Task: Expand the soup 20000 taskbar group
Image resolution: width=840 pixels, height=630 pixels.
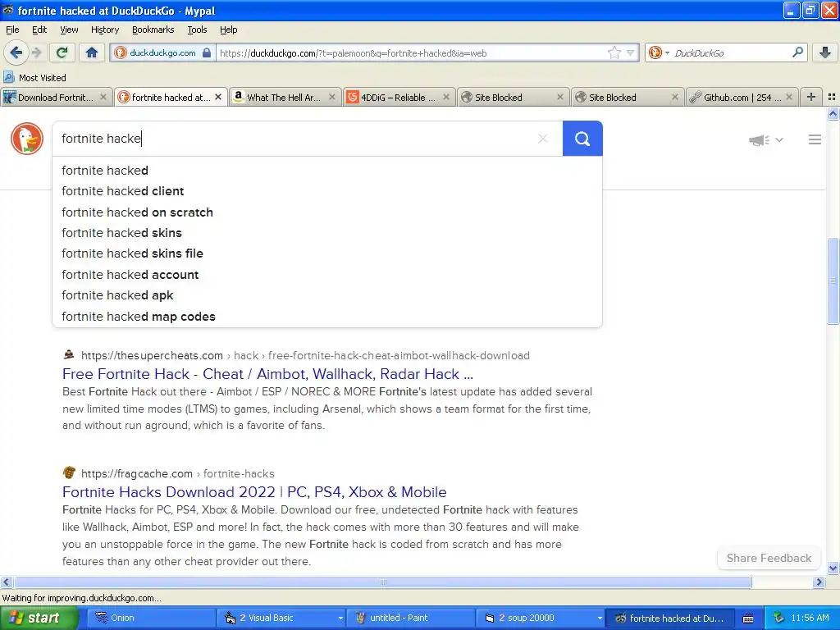Action: [x=600, y=619]
